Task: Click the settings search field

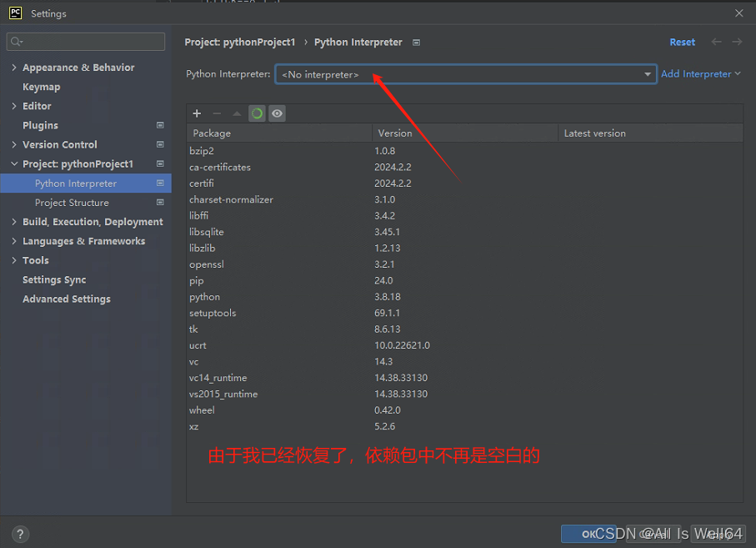Action: (86, 42)
